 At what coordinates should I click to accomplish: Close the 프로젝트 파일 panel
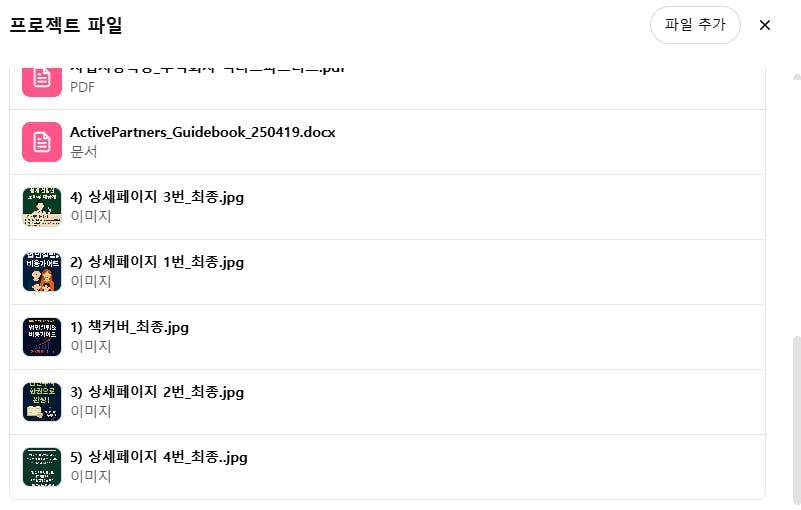pos(765,25)
